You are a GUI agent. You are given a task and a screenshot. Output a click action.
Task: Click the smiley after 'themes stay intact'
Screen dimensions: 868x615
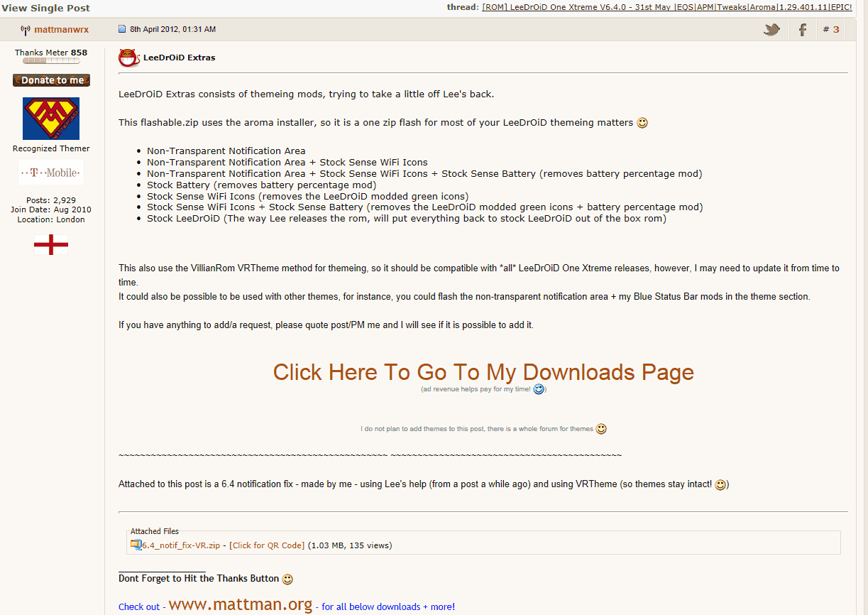point(720,485)
